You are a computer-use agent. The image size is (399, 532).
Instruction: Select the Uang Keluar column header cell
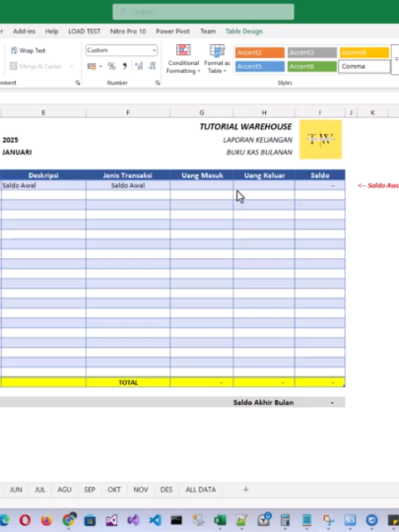coord(264,175)
